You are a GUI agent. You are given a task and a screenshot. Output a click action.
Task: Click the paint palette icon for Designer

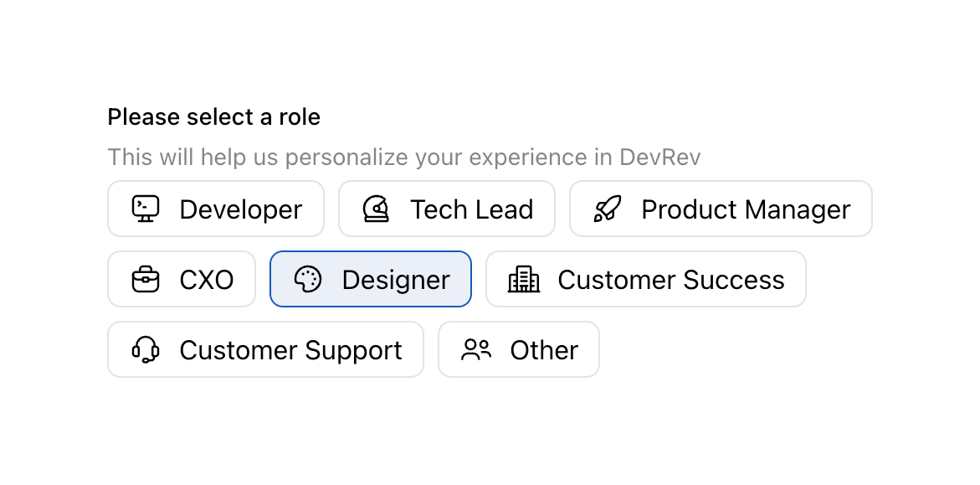308,279
